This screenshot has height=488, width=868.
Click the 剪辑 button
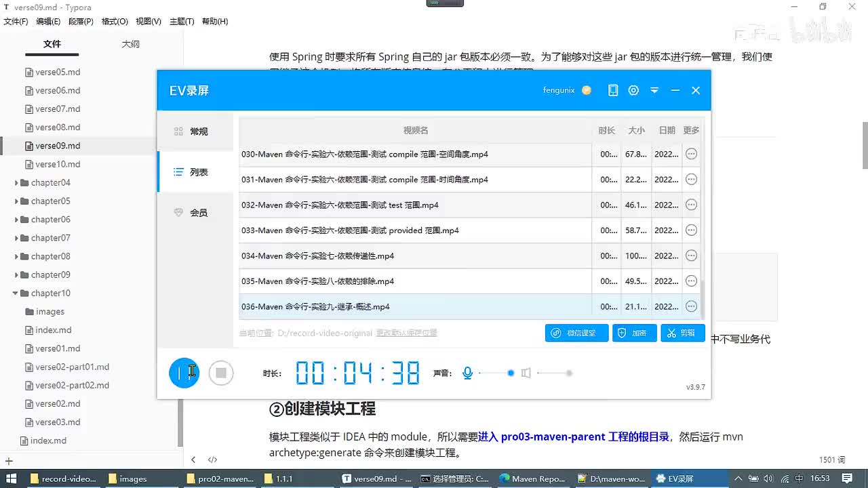point(683,333)
